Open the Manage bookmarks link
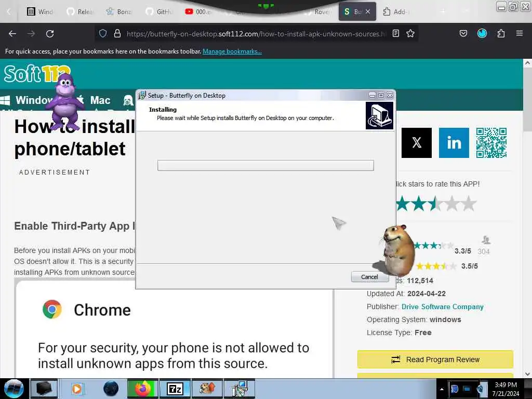Screen dimensions: 532x399 click(232, 51)
